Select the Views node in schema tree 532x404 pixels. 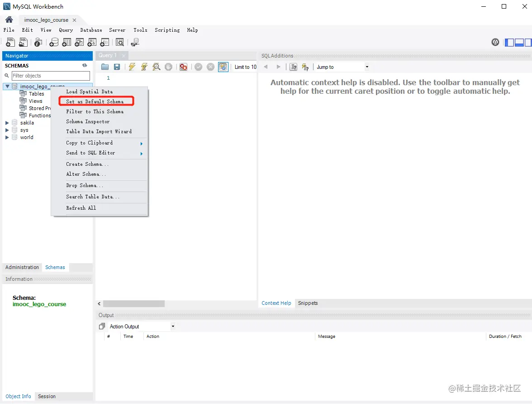point(35,101)
